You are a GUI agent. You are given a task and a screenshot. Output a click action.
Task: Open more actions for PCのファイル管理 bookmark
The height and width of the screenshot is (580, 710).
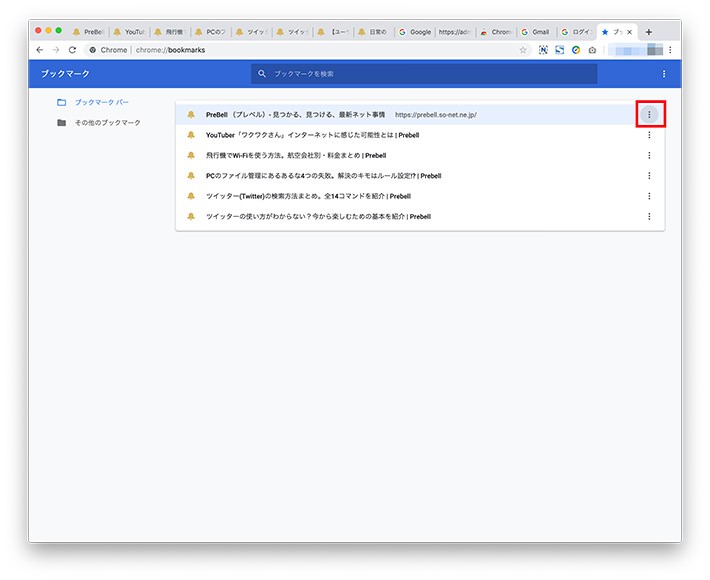(649, 176)
